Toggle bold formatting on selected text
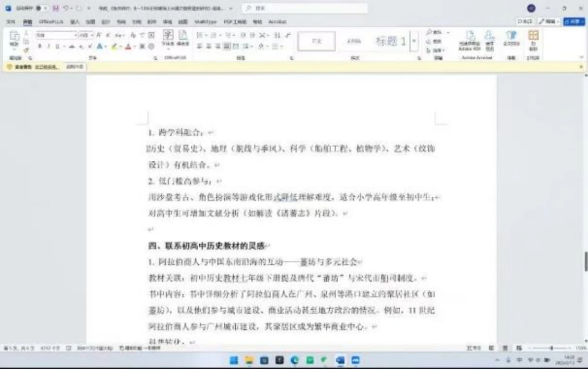The width and height of the screenshot is (588, 369). (39, 46)
